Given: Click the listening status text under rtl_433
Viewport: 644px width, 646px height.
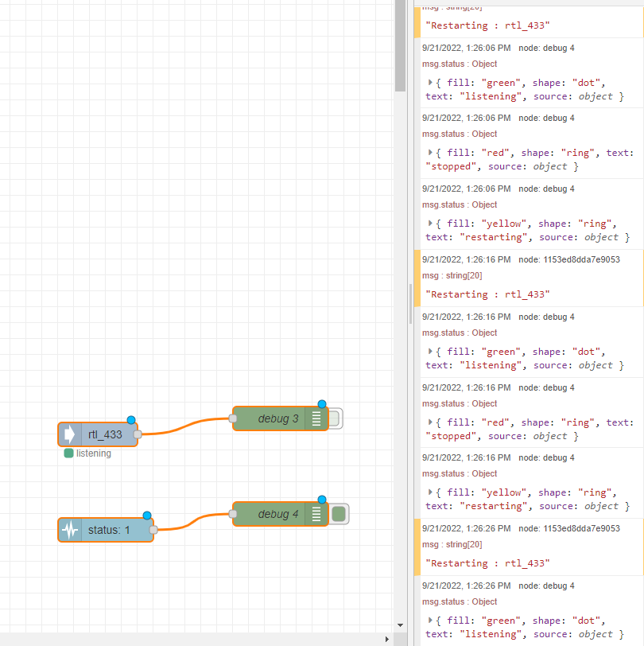Looking at the screenshot, I should 94,453.
